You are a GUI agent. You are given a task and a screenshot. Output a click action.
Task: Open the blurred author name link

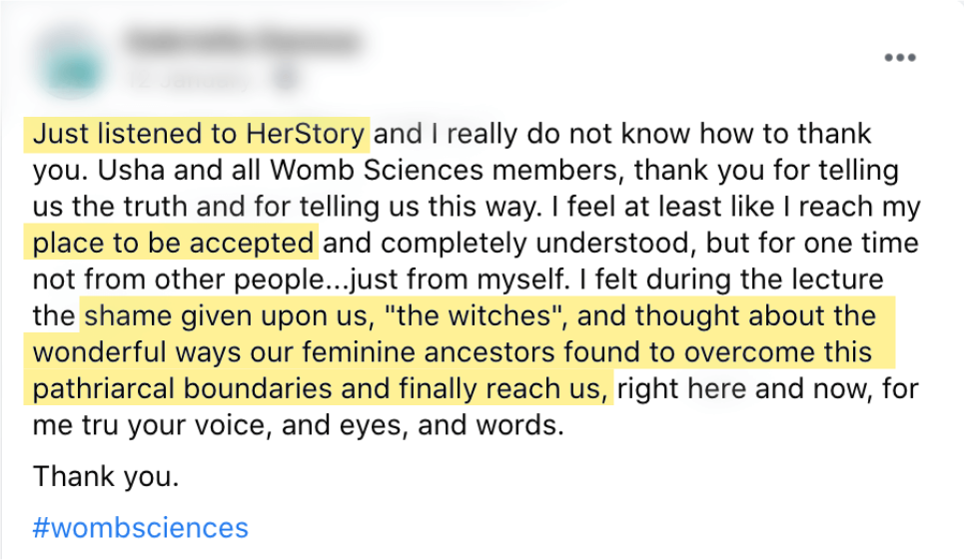(243, 42)
